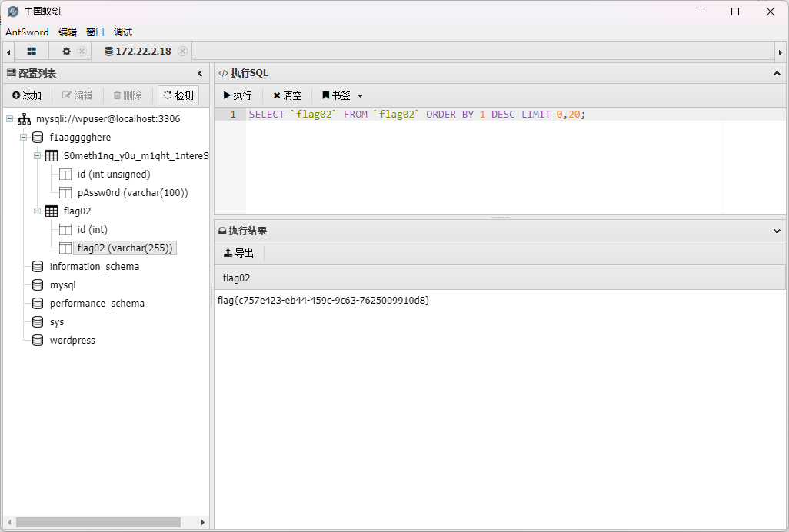Click the left arrow of tree horizontal scrollbar
789x532 pixels.
(8, 523)
